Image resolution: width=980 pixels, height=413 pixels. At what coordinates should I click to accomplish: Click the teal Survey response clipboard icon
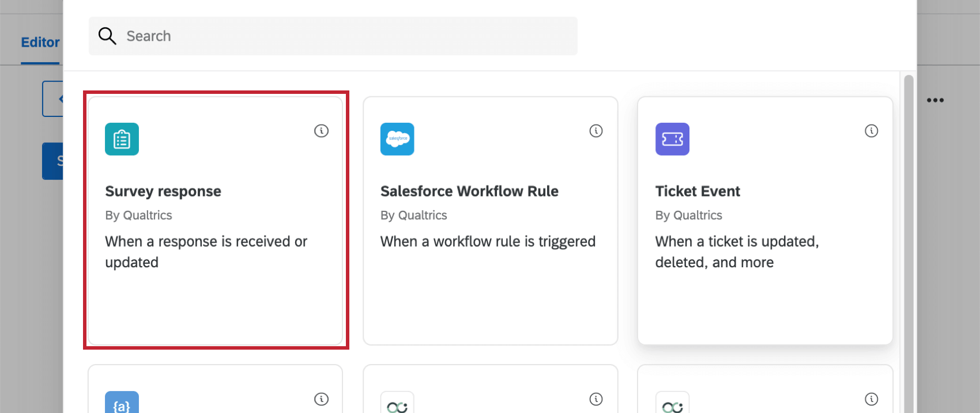pos(122,139)
